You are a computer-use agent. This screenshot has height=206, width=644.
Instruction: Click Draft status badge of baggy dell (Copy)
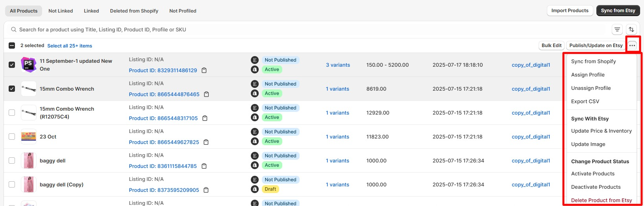270,189
